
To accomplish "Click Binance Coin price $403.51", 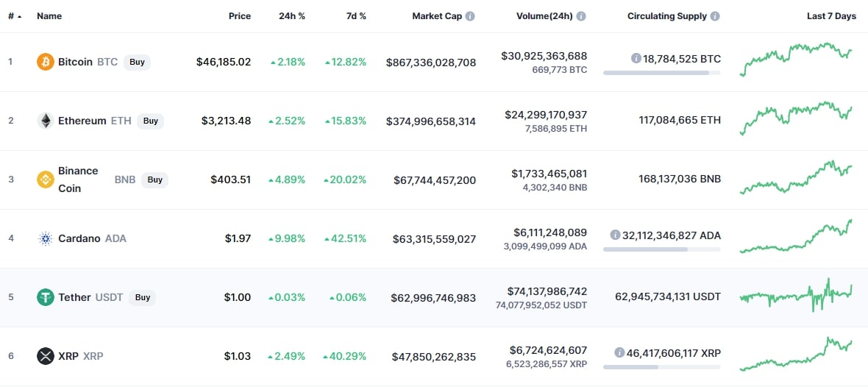I will point(231,180).
